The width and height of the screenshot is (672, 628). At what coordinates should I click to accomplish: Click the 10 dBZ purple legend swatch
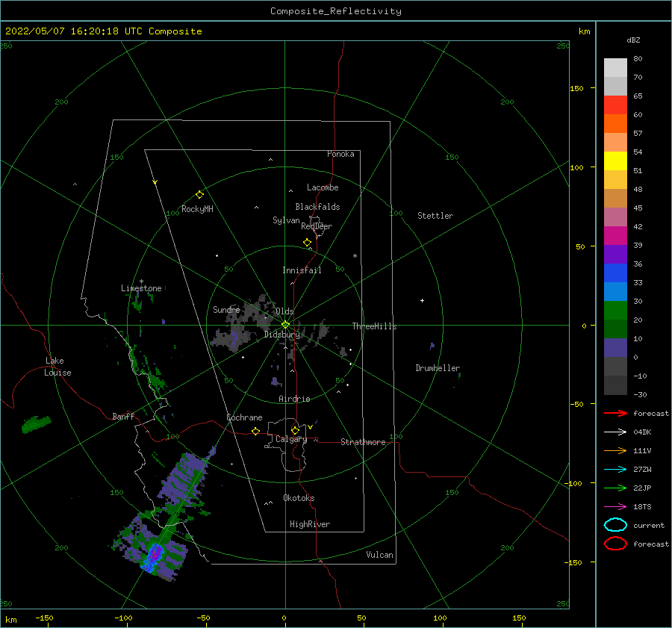point(615,347)
